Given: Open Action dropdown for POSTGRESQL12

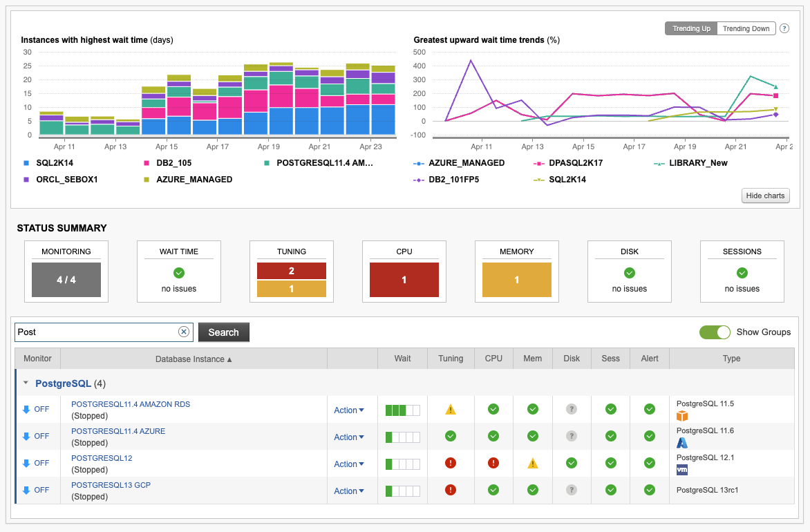Looking at the screenshot, I should pyautogui.click(x=349, y=464).
